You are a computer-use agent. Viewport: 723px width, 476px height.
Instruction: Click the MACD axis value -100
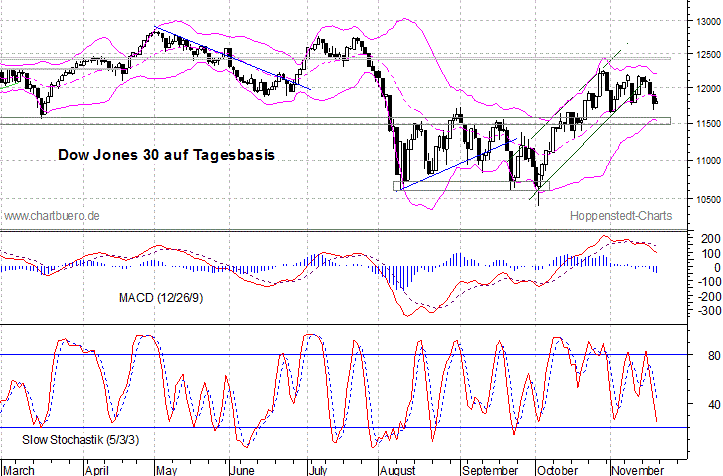click(709, 282)
